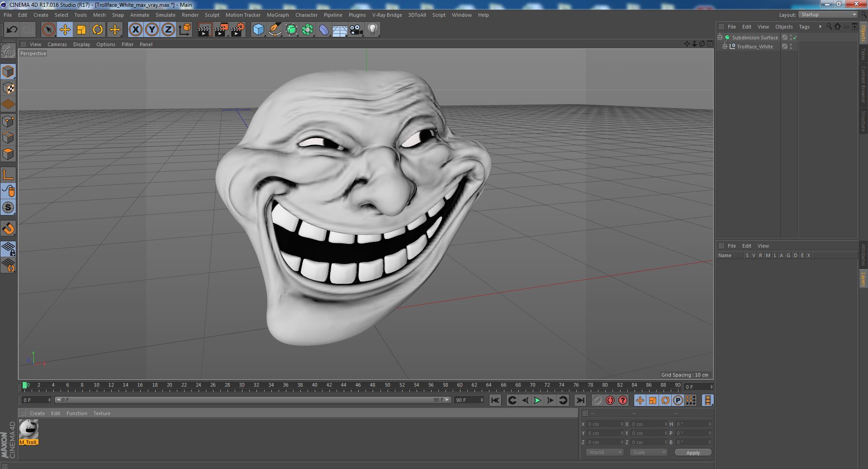Click Render View clapperboard icon
This screenshot has height=469, width=868.
(x=204, y=30)
